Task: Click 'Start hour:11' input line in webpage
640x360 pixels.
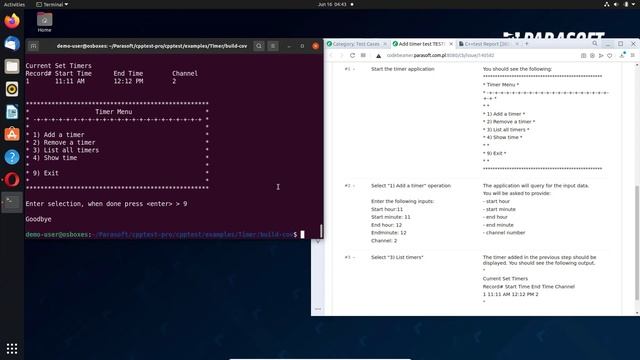Action: [x=387, y=209]
